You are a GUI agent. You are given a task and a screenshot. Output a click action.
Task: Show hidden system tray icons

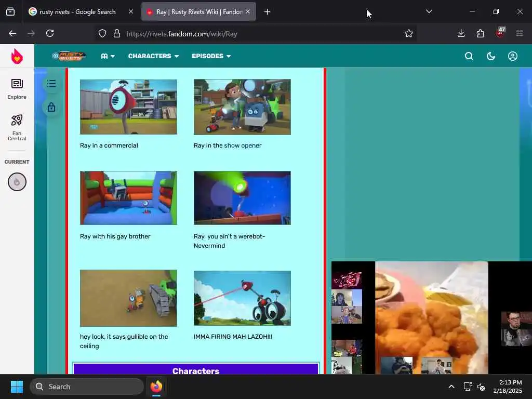coord(451,387)
